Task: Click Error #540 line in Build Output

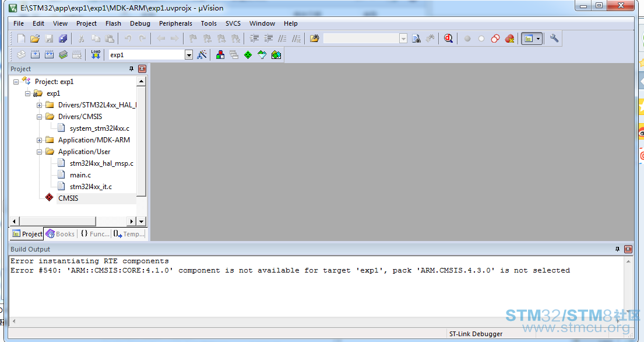Action: click(x=290, y=270)
